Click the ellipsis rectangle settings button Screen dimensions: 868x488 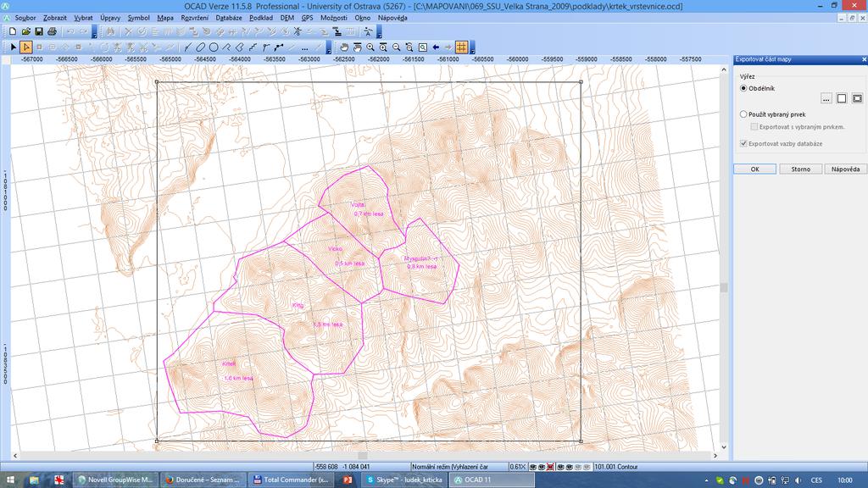click(826, 98)
